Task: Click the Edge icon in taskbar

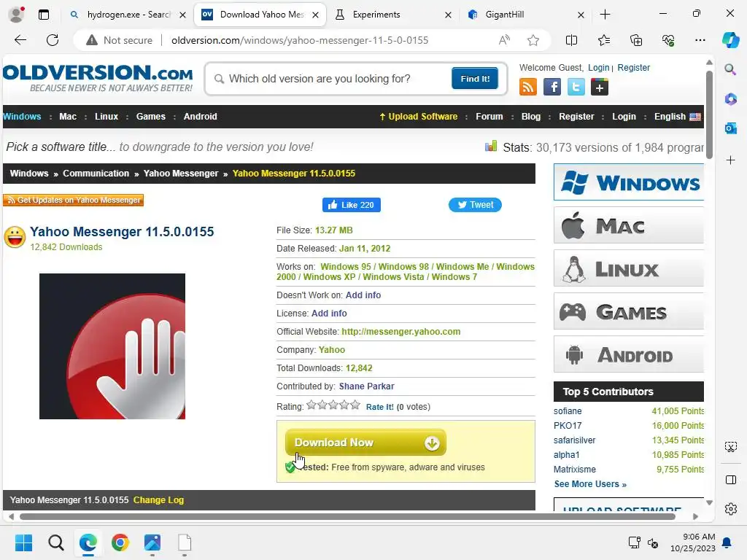Action: click(x=88, y=542)
